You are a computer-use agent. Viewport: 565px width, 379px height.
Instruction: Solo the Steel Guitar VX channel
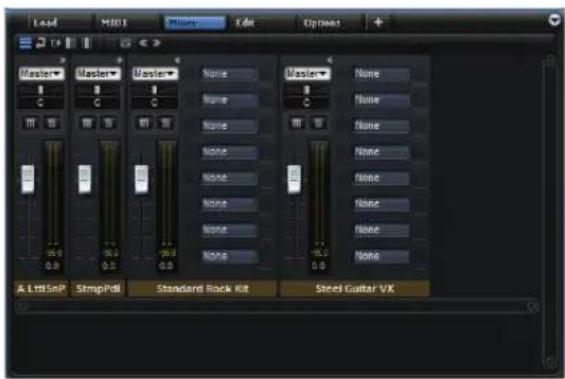pos(318,123)
